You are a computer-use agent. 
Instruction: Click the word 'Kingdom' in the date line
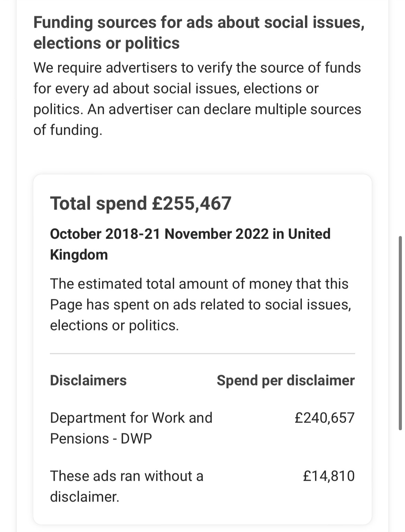(x=79, y=255)
